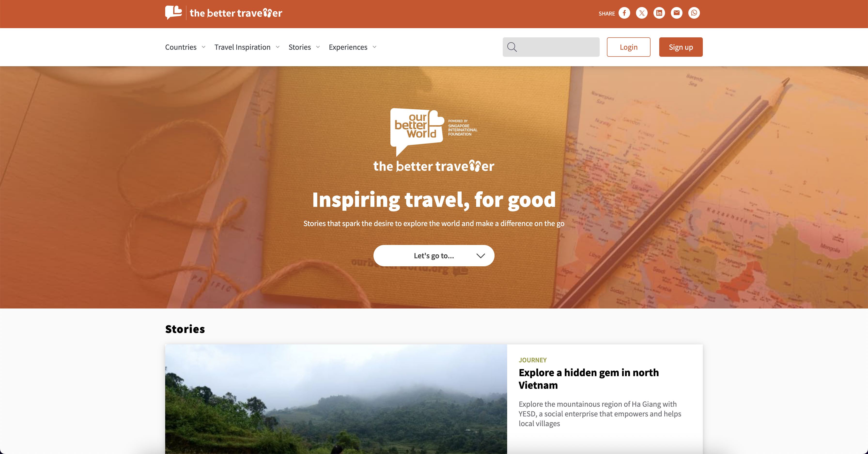The width and height of the screenshot is (868, 454).
Task: Click the magnifying glass search icon
Action: 512,47
